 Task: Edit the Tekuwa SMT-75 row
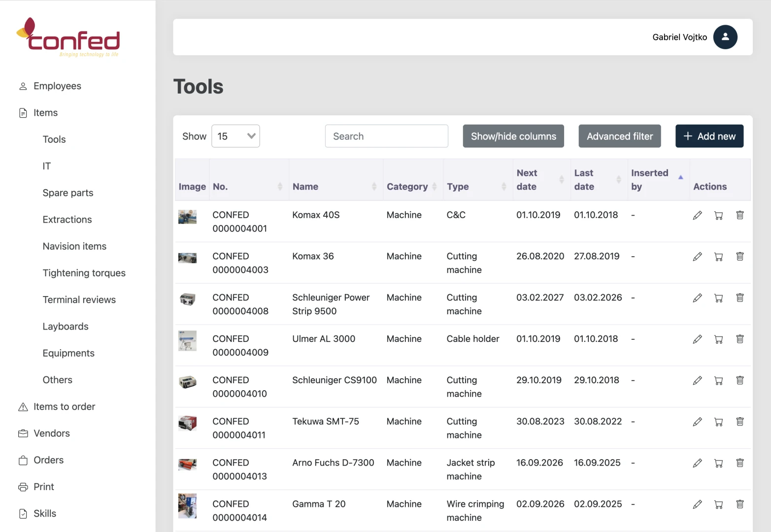pos(697,422)
